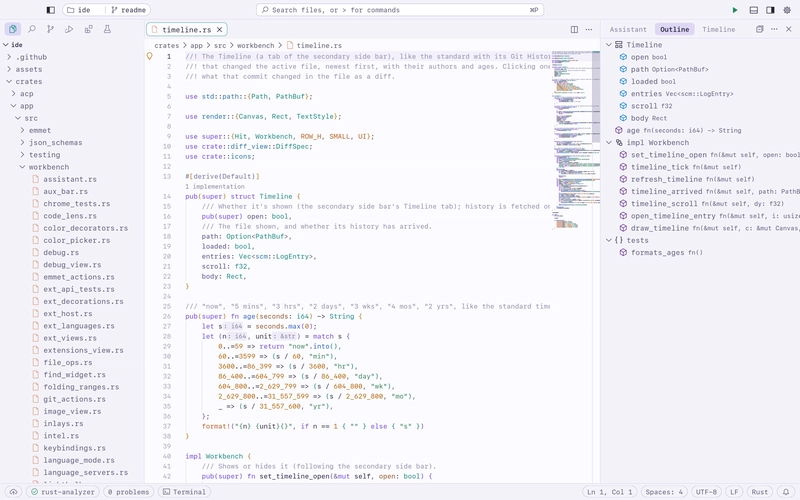Switch to the Timeline tab
The height and width of the screenshot is (500, 800).
pos(718,30)
